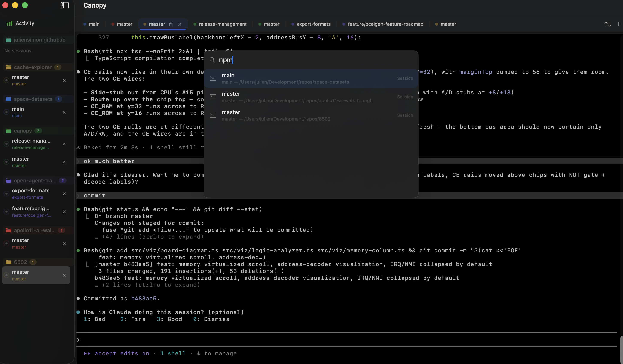The image size is (623, 364).
Task: Click the status circle of cache-explorer master session
Action: click(7, 80)
